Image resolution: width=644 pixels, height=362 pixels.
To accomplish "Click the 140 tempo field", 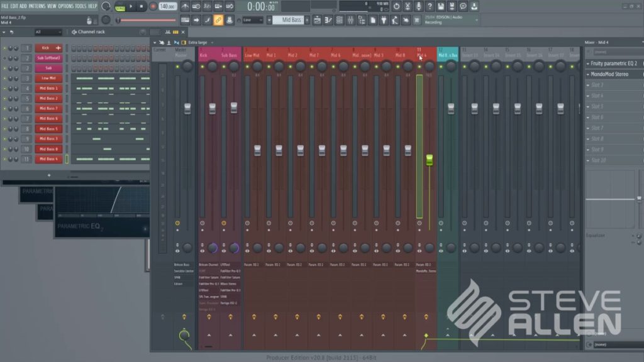I will coord(167,6).
